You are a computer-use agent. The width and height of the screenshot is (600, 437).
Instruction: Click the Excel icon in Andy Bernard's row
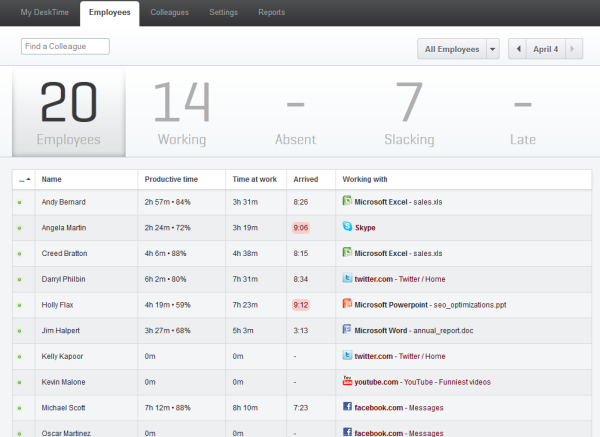347,202
